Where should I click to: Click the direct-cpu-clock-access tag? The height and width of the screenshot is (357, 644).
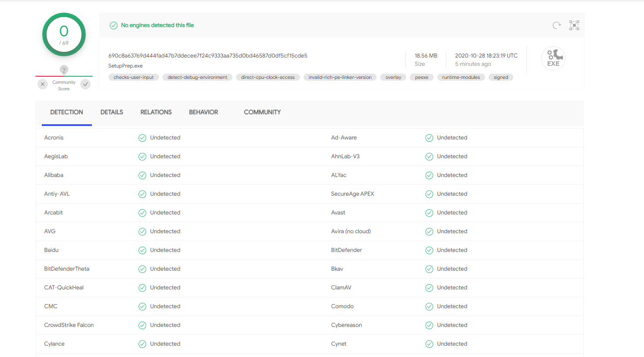point(268,77)
